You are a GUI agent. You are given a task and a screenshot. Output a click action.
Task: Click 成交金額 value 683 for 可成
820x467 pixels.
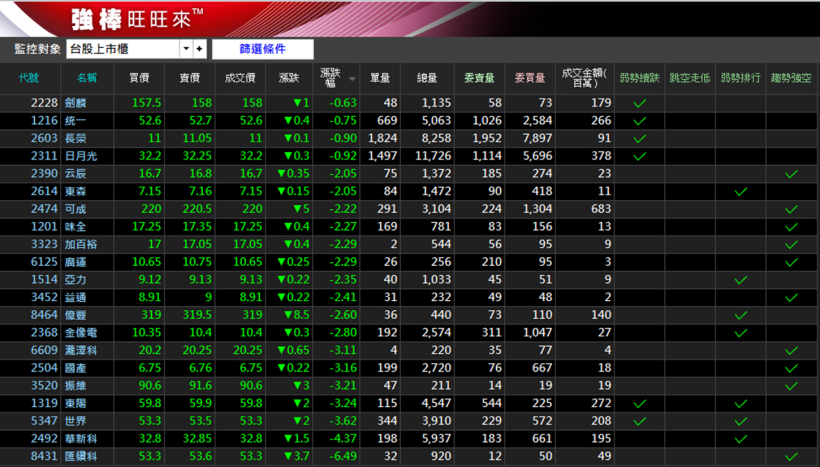(x=601, y=209)
